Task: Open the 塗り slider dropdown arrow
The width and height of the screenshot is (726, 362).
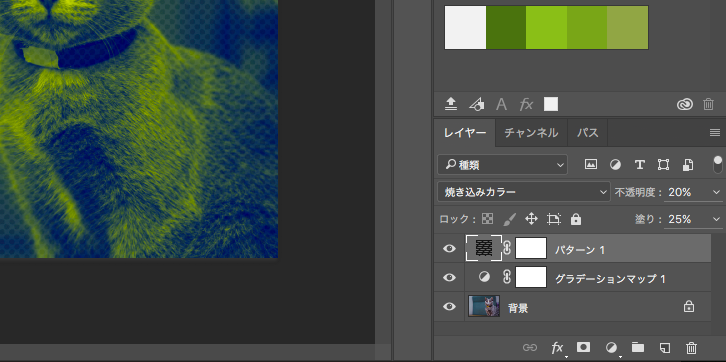Action: coord(716,219)
